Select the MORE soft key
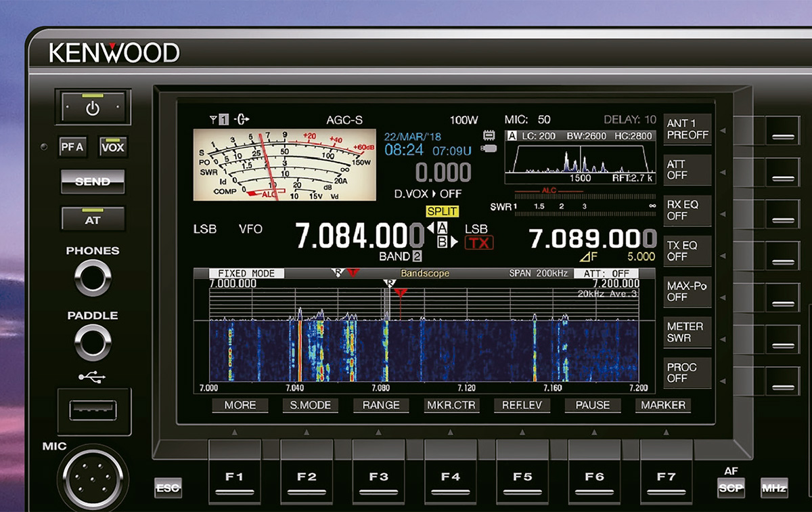 click(240, 405)
